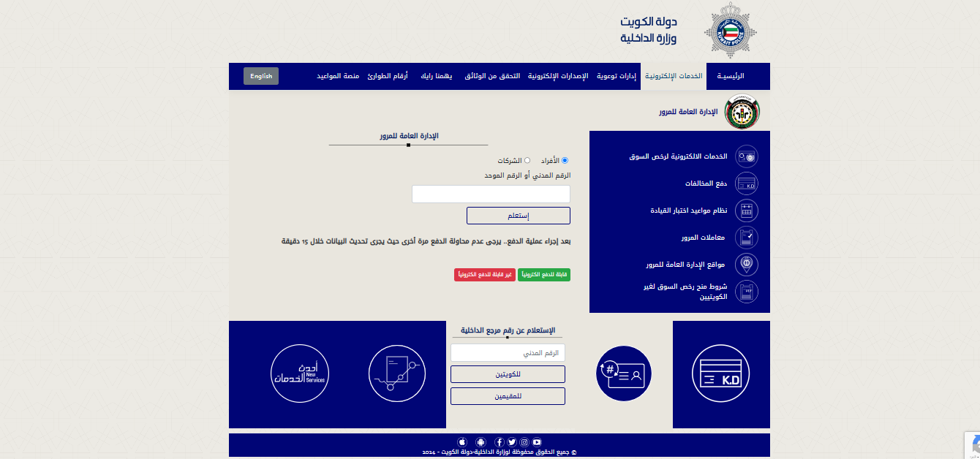
Task: Click the K.D payment card tile
Action: click(x=720, y=374)
